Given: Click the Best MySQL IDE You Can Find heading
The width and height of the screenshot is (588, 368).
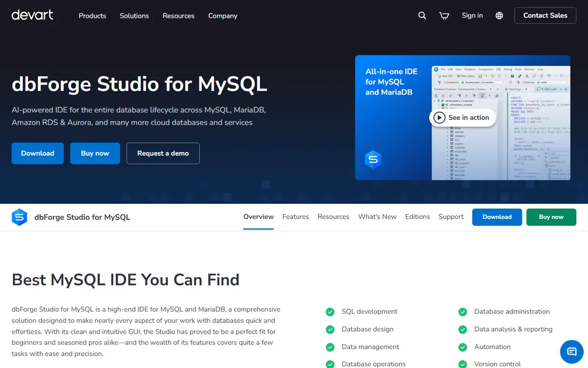Looking at the screenshot, I should [x=125, y=280].
